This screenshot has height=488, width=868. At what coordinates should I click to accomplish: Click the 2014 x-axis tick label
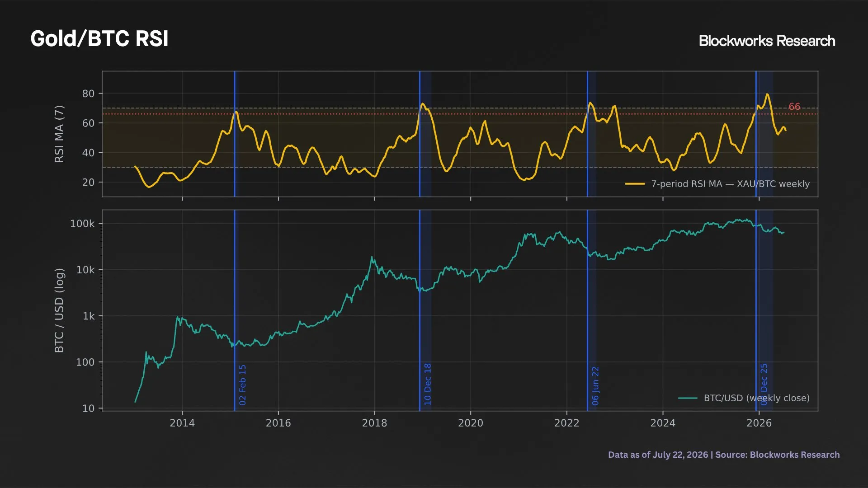click(x=182, y=423)
